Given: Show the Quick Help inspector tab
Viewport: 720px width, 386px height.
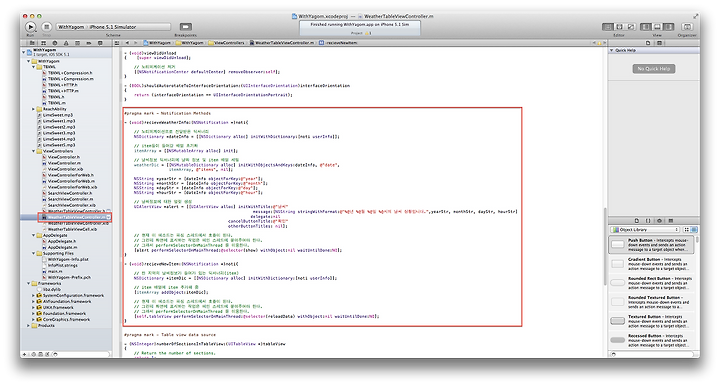Looking at the screenshot, I should 659,43.
